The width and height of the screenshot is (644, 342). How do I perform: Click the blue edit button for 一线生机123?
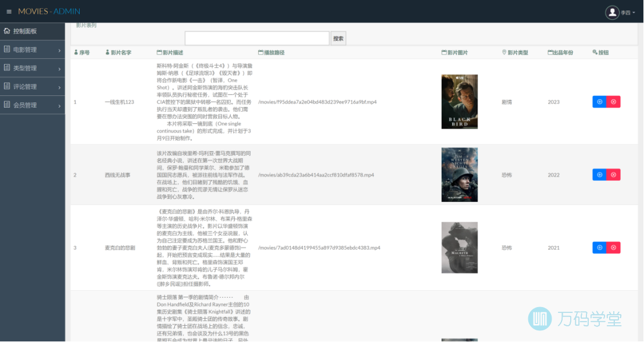[x=599, y=102]
